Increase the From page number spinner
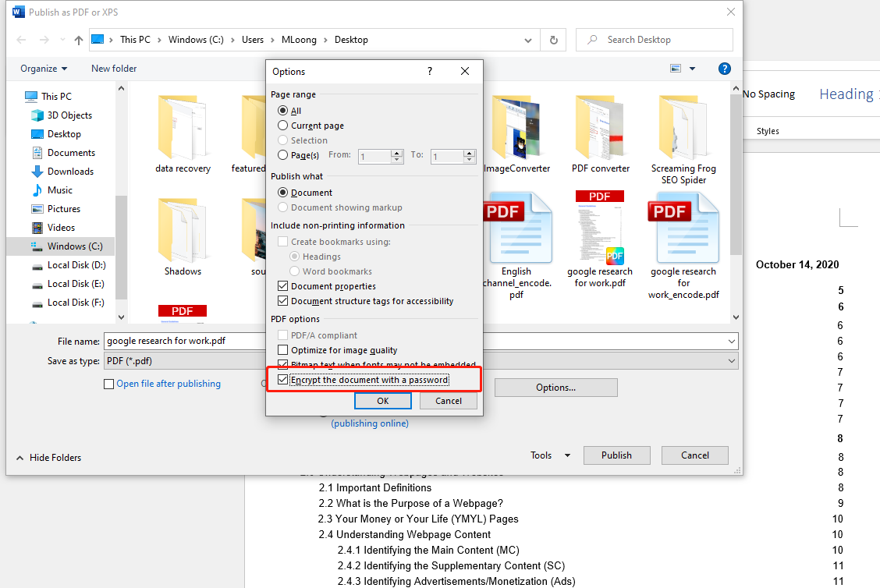 397,153
